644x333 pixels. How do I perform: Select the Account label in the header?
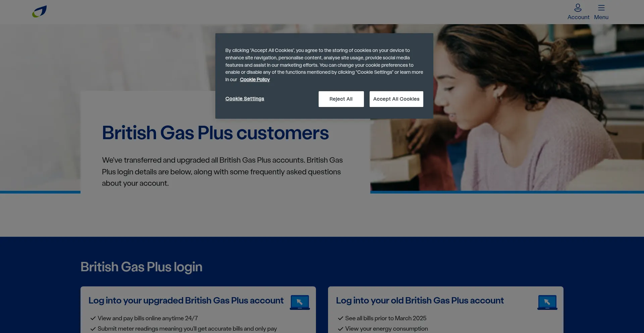click(x=578, y=17)
